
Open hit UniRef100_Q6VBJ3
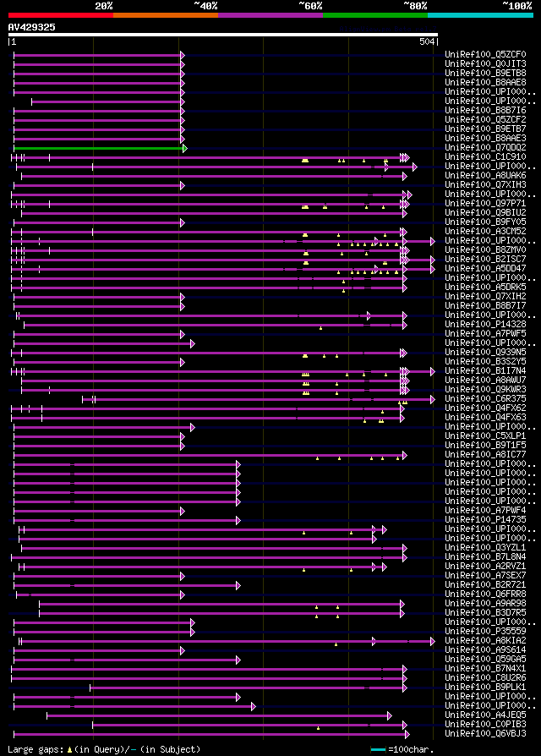(x=485, y=733)
